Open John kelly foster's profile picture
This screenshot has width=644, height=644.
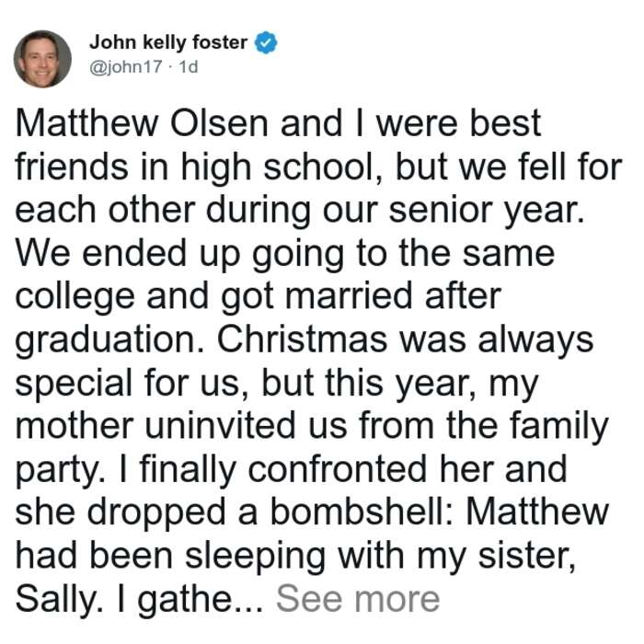click(42, 59)
